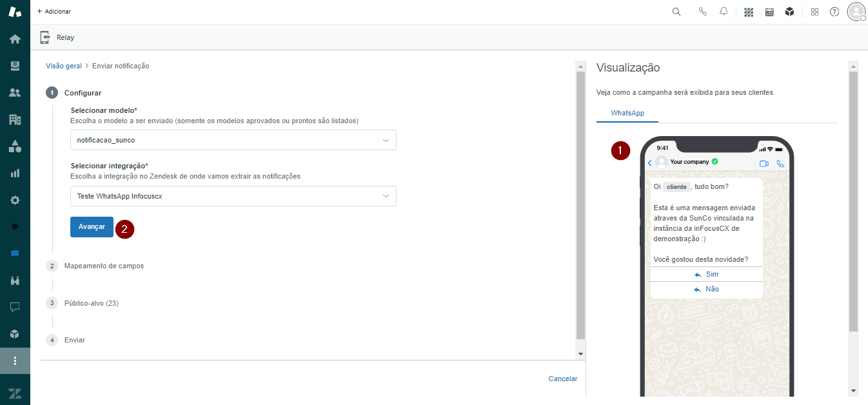Open the Reporting bar chart icon
The width and height of the screenshot is (868, 405).
(15, 173)
